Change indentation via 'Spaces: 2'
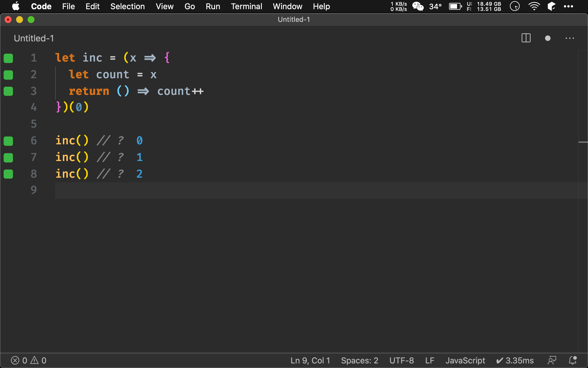 click(x=359, y=361)
